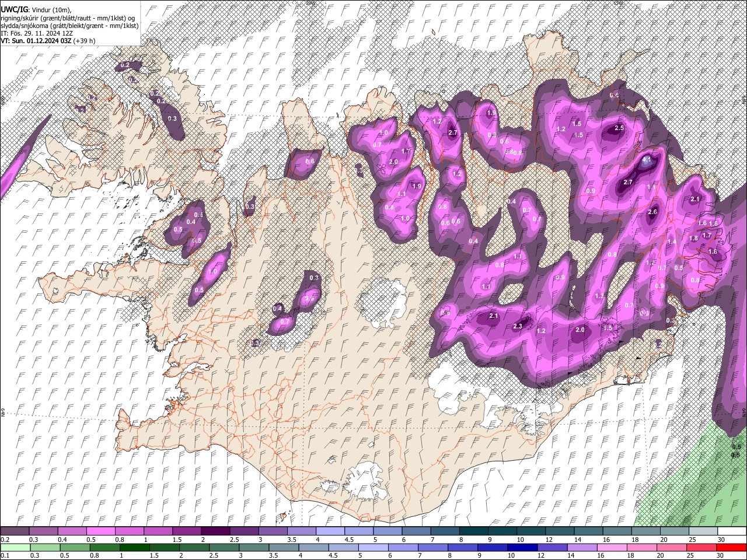Pick the lavender 4 swatch in snow scale
Viewport: 747px width, 560px height.
[329, 531]
